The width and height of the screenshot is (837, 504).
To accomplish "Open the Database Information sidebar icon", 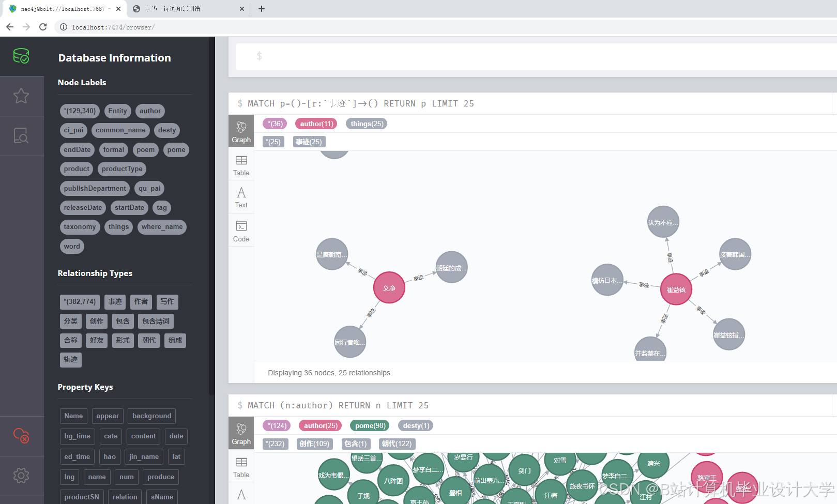I will tap(21, 56).
